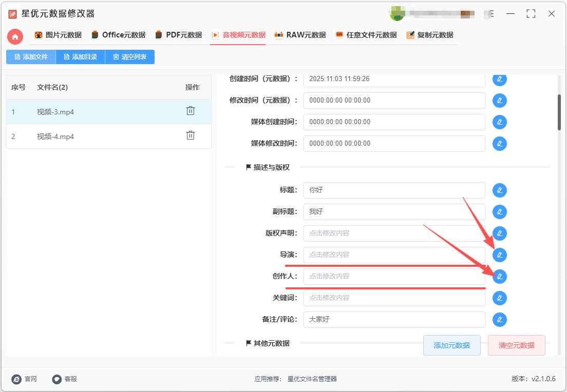Edit the 副标题 field icon
The width and height of the screenshot is (567, 392).
[500, 212]
